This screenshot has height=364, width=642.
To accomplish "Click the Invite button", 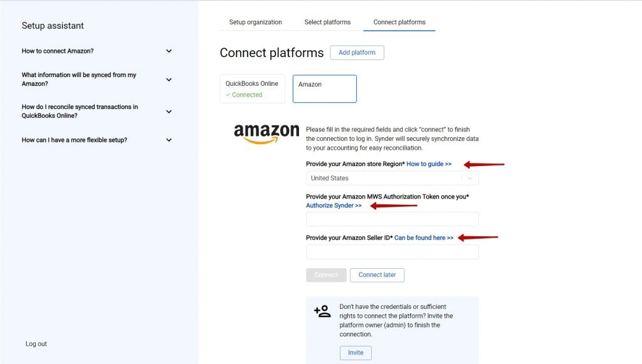I will 356,353.
